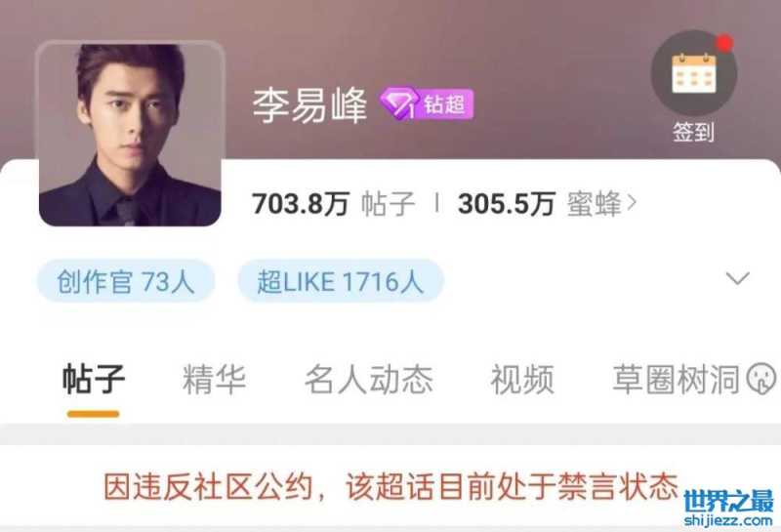Image resolution: width=781 pixels, height=532 pixels.
Task: Click the 超LIKE 1716人 tag
Action: click(x=341, y=281)
